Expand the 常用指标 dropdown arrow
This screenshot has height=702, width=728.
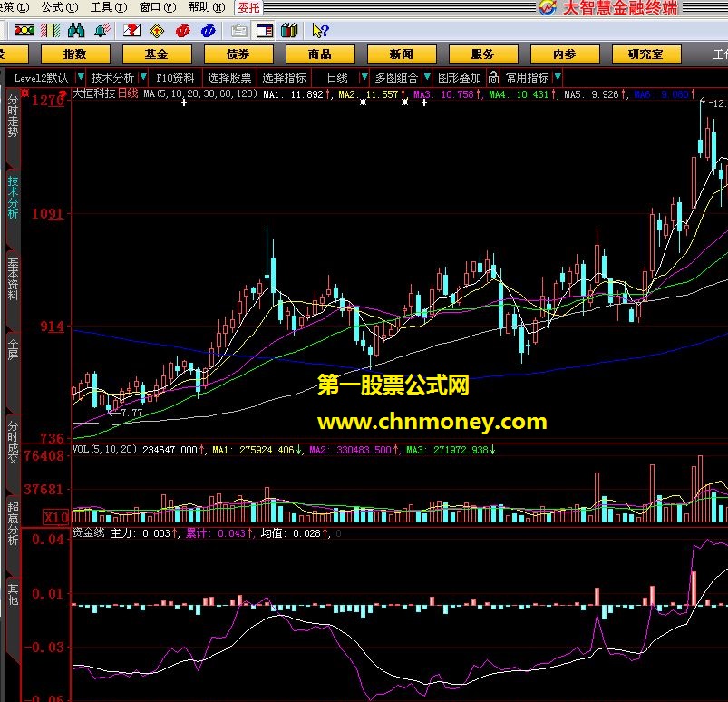[x=558, y=77]
